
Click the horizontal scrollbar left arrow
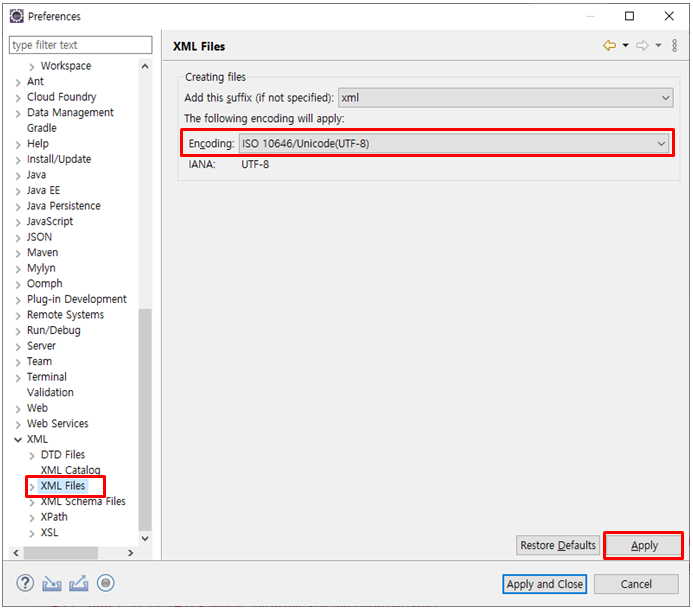point(16,553)
